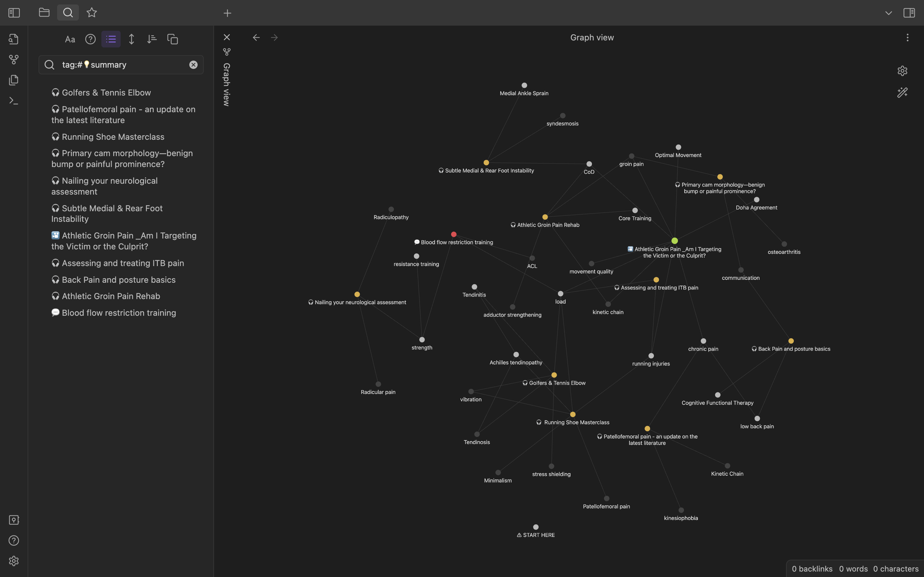Toggle match case in search

(70, 39)
